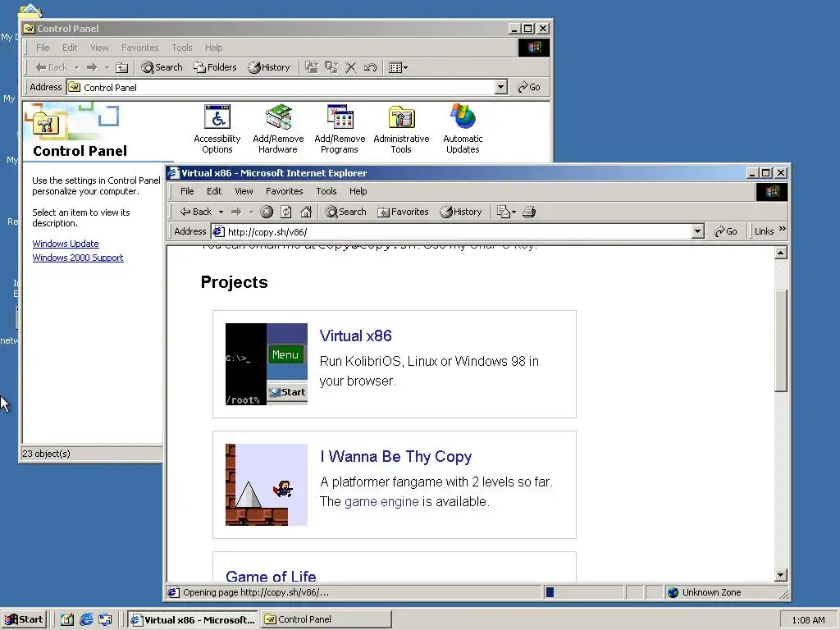The height and width of the screenshot is (630, 840).
Task: Click Show Desktop icon in Quick Launch
Action: [x=67, y=619]
